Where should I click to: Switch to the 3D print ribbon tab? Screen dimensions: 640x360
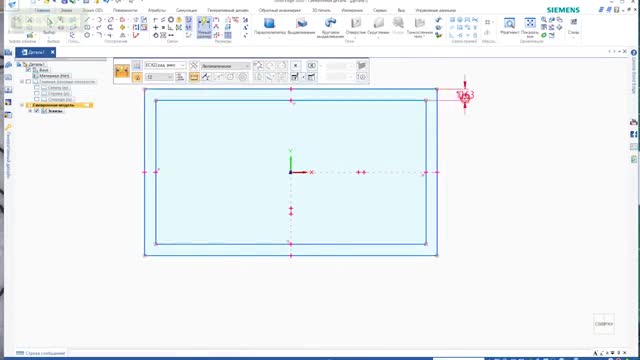pos(321,10)
